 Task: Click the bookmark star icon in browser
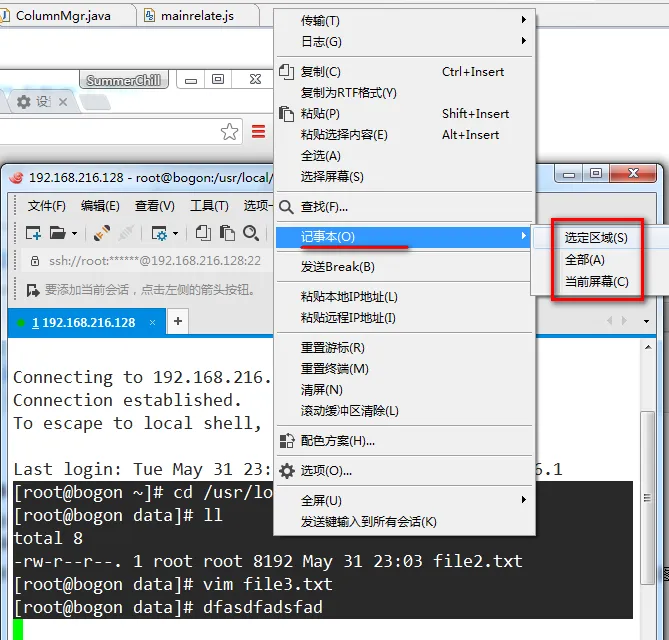coord(230,132)
